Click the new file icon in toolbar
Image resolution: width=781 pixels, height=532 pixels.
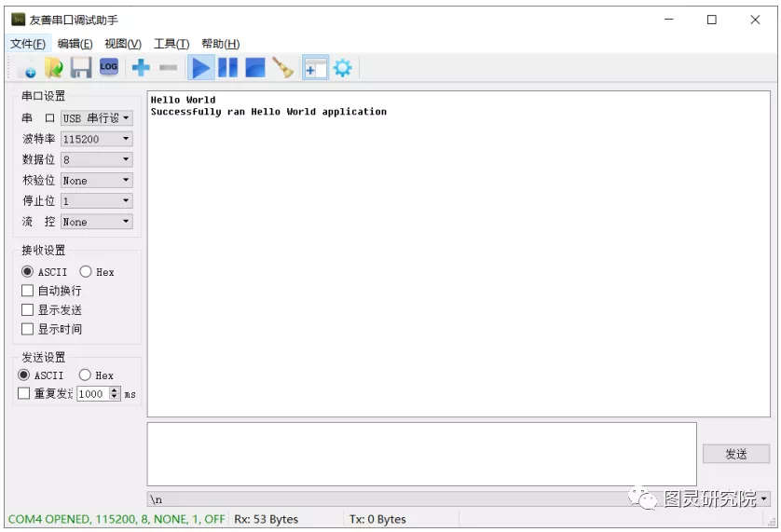point(27,68)
